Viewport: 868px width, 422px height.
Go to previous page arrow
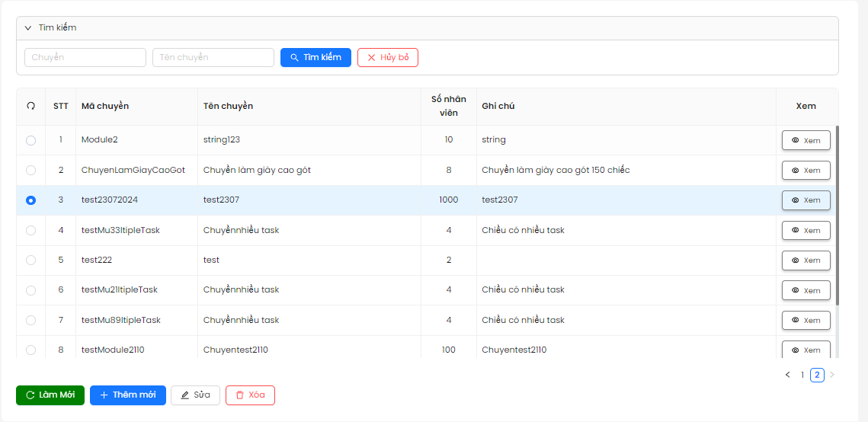point(787,375)
